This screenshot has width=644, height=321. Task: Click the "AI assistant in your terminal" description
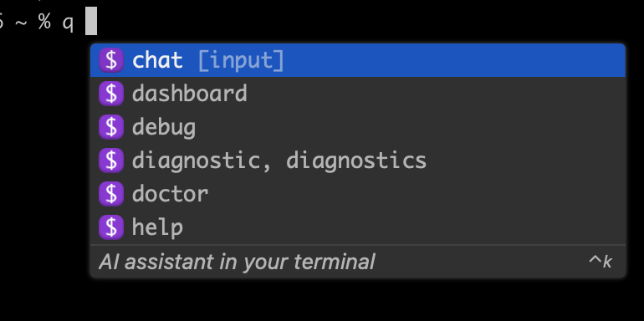237,262
